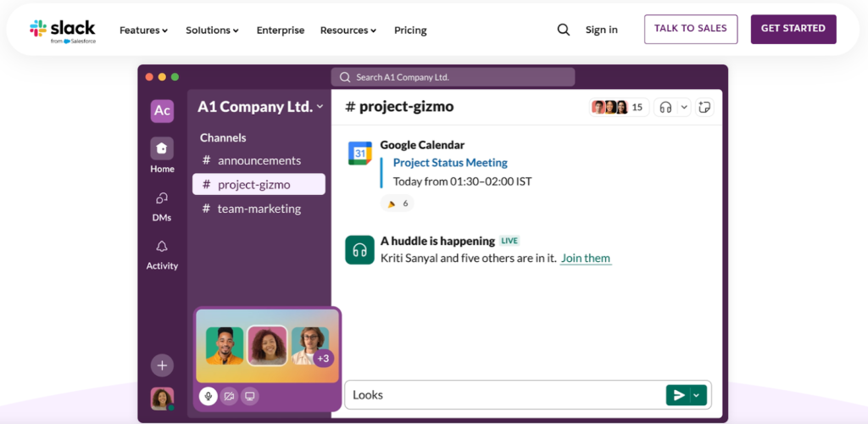Screen dimensions: 868x424
Task: Start a huddle with the headphones icon
Action: click(666, 108)
